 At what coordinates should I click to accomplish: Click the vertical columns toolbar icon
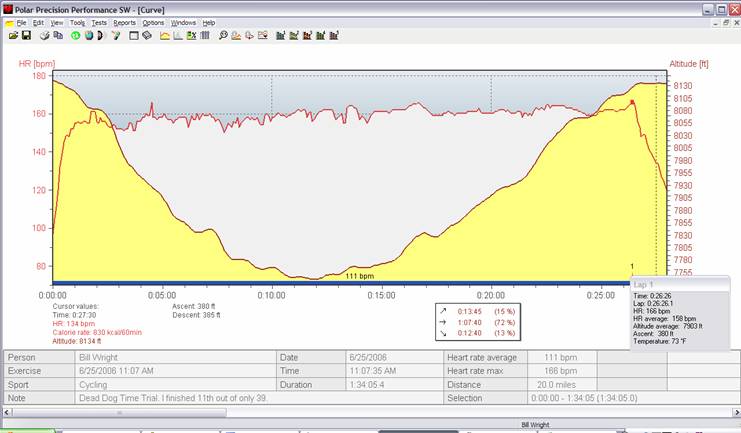(x=205, y=35)
